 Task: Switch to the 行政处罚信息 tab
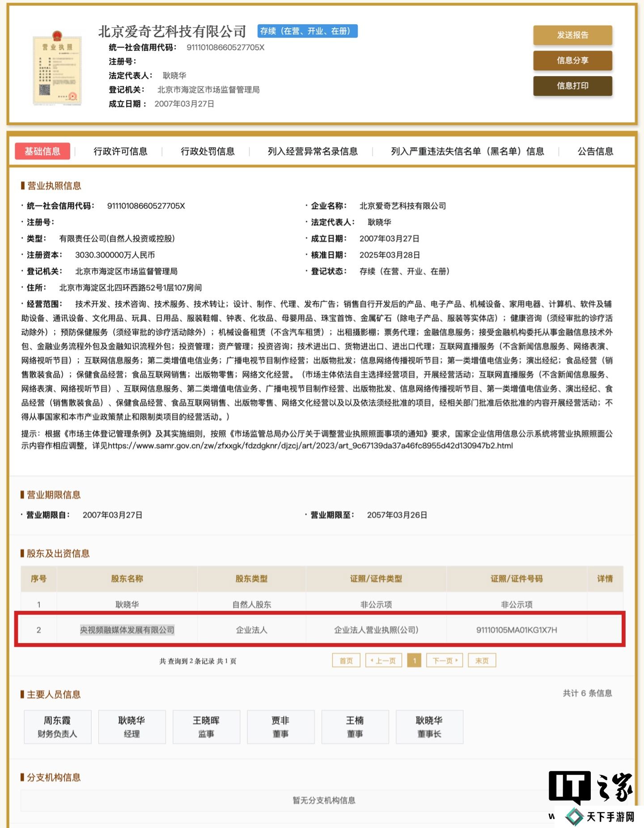(208, 151)
